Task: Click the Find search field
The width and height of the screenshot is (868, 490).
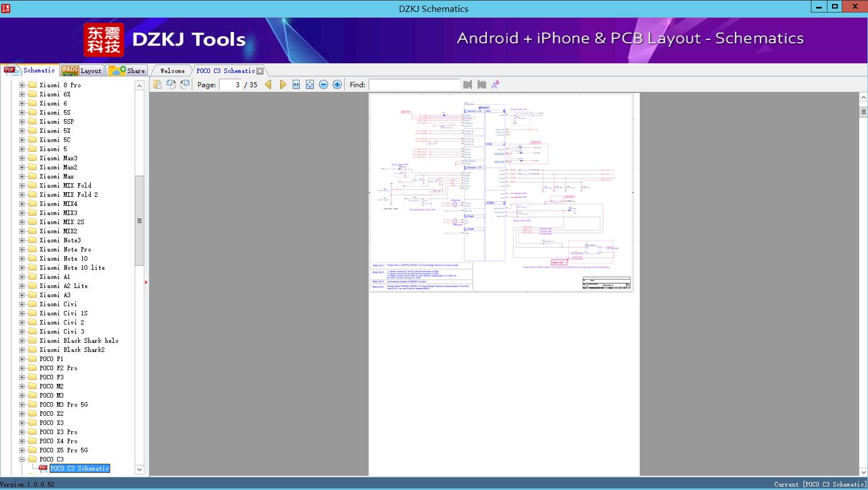Action: pyautogui.click(x=414, y=84)
